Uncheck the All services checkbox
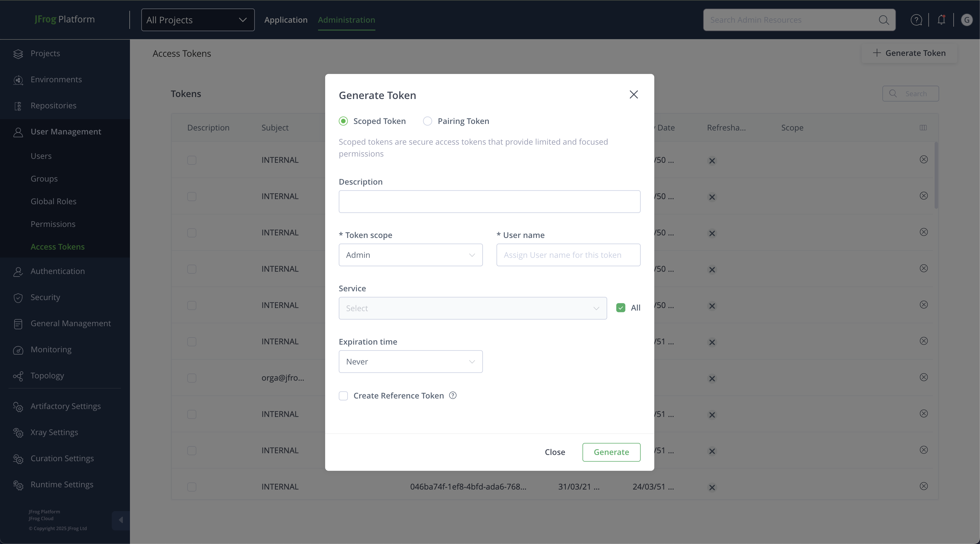The width and height of the screenshot is (980, 544). (x=621, y=308)
